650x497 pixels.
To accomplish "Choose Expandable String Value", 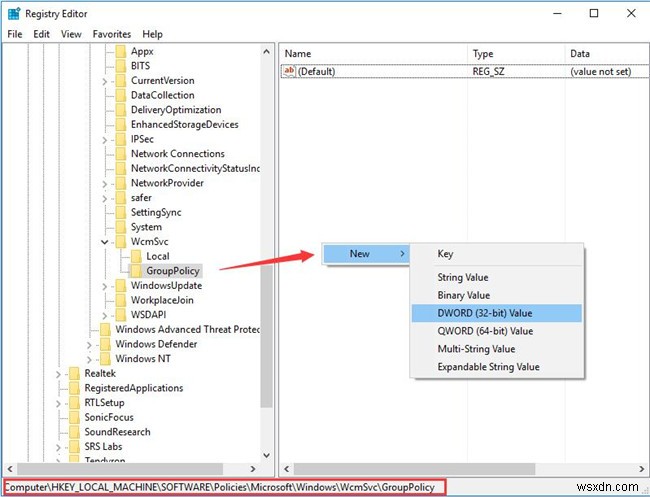I will (x=497, y=367).
